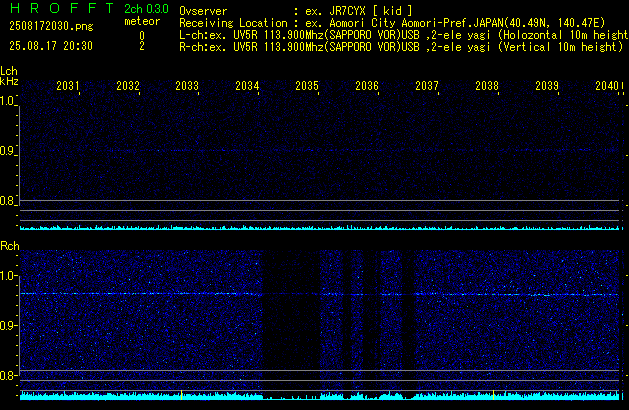Click the L-ch receiver description line
This screenshot has height=410, width=629.
point(404,35)
